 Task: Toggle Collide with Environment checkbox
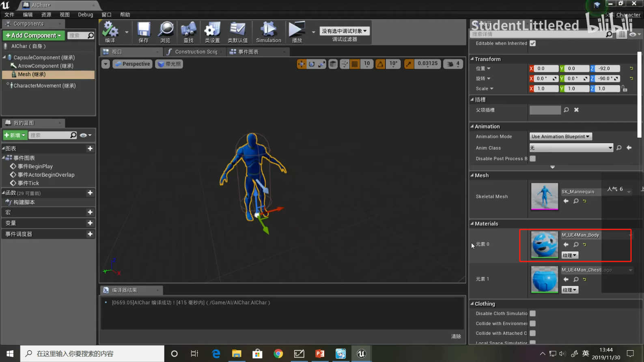pos(533,323)
